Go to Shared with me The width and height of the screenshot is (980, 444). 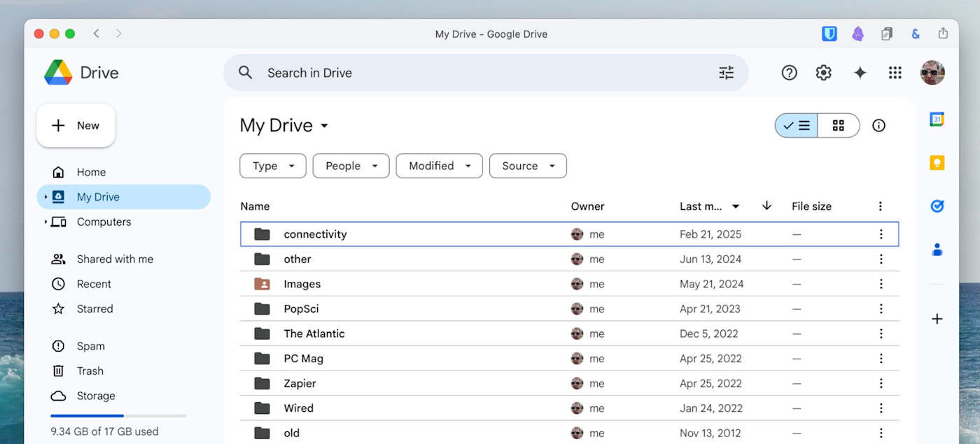coord(115,259)
